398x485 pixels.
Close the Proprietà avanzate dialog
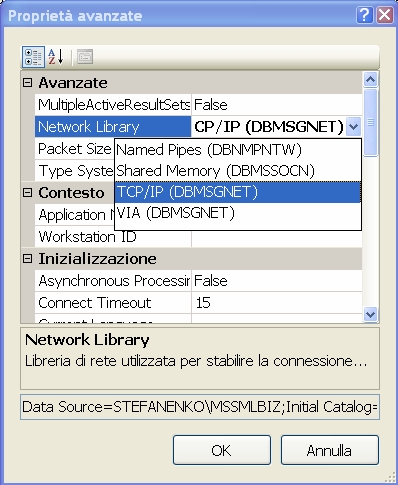click(x=385, y=15)
